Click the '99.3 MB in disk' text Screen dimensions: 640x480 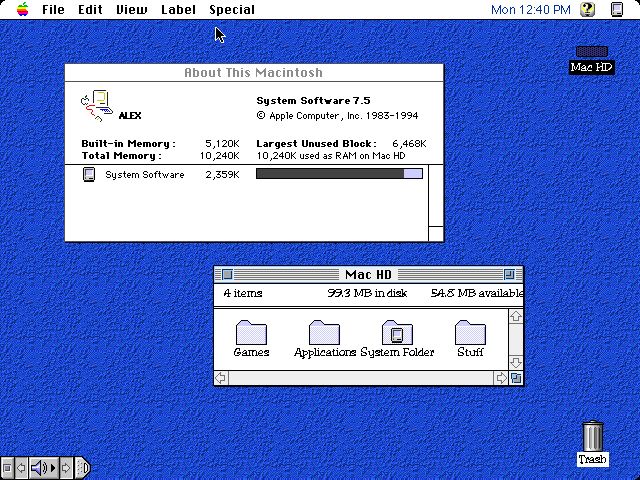(x=367, y=293)
